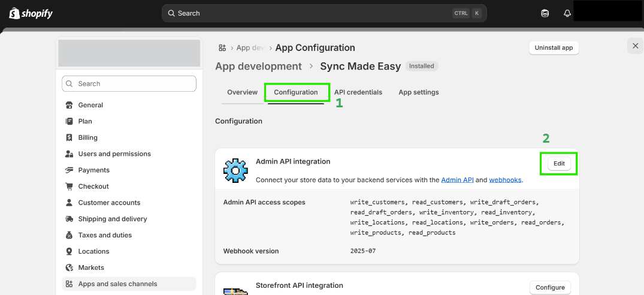Switch to the API credentials tab
Viewport: 644px width, 295px height.
(x=358, y=92)
